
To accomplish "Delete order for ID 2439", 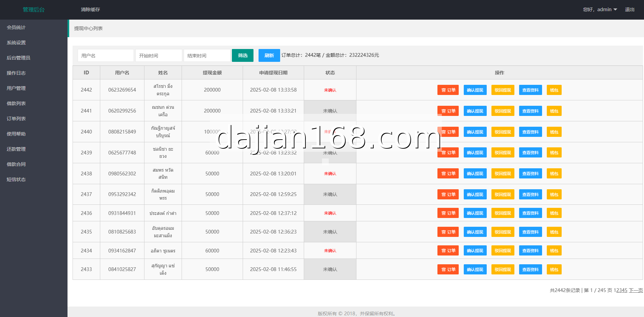I will tap(448, 152).
